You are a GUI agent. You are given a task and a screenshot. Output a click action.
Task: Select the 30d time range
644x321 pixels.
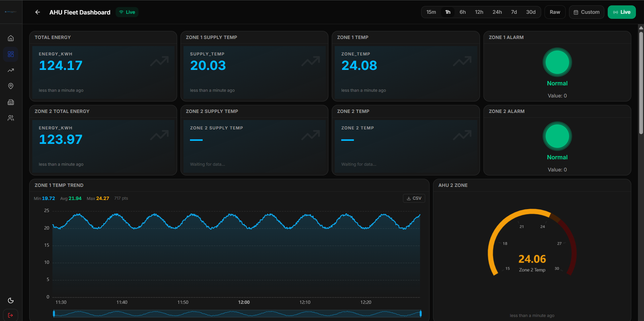pos(531,12)
